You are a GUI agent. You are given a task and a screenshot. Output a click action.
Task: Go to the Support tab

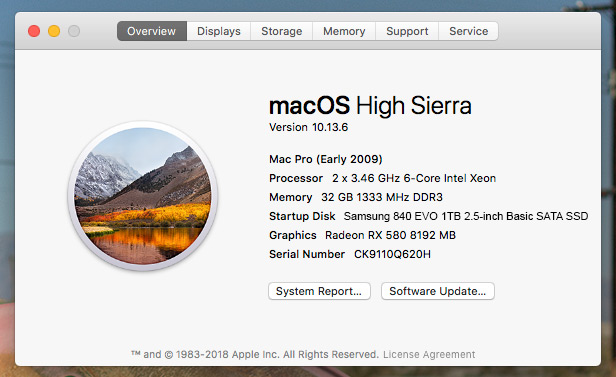[407, 31]
